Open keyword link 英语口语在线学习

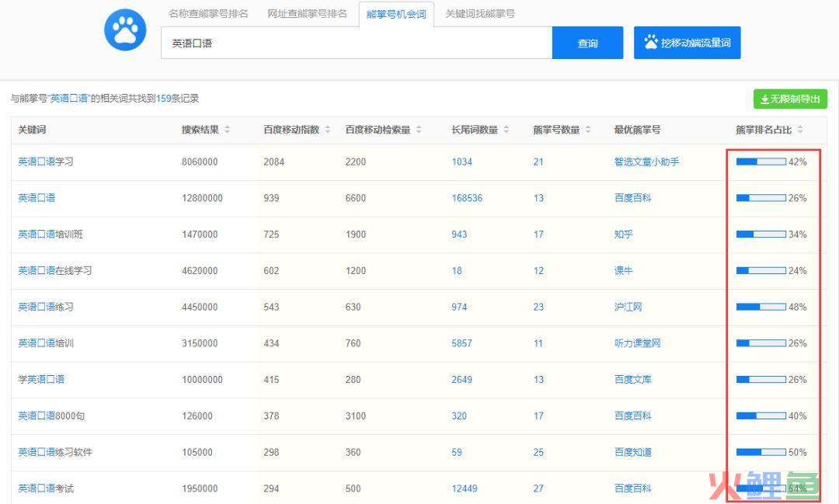[x=55, y=271]
